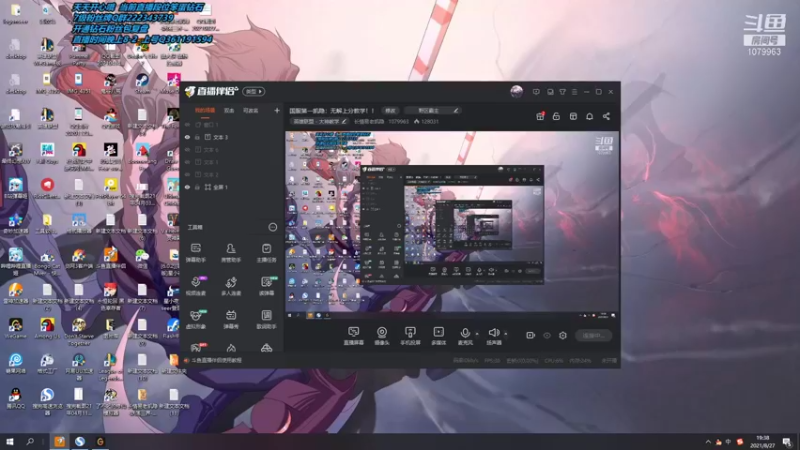
Task: Open the Windows taskbar search
Action: pos(30,442)
